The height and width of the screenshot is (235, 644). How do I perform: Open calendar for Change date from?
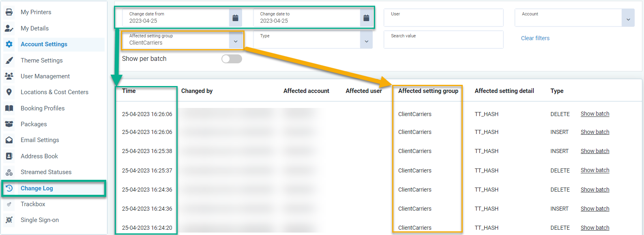[235, 18]
